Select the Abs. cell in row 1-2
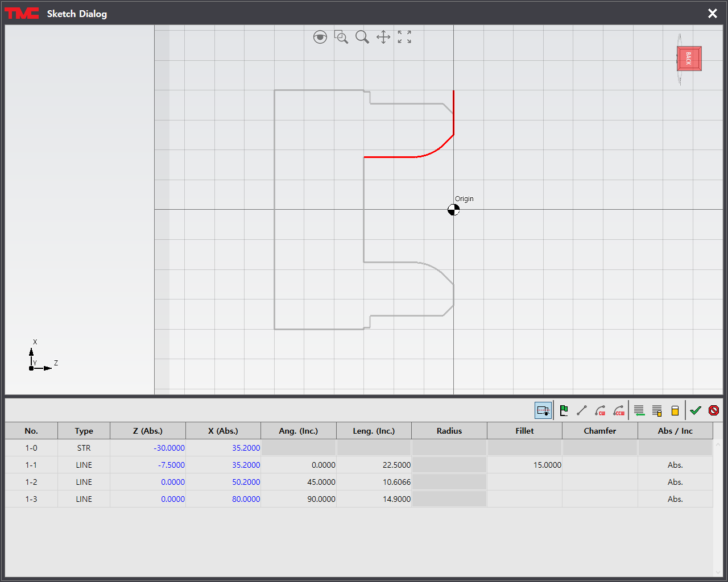This screenshot has width=728, height=582. click(675, 482)
